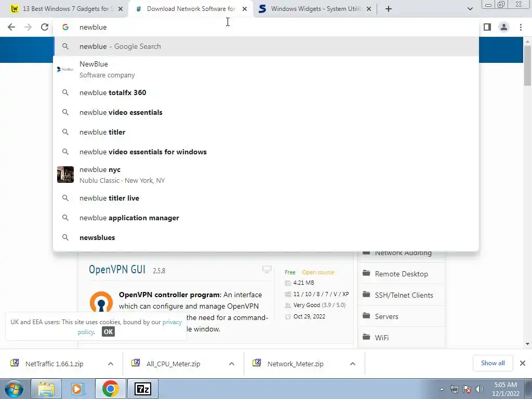Click the SSH/Telnet Clients folder icon
Viewport: 532px width, 399px height.
pos(366,294)
